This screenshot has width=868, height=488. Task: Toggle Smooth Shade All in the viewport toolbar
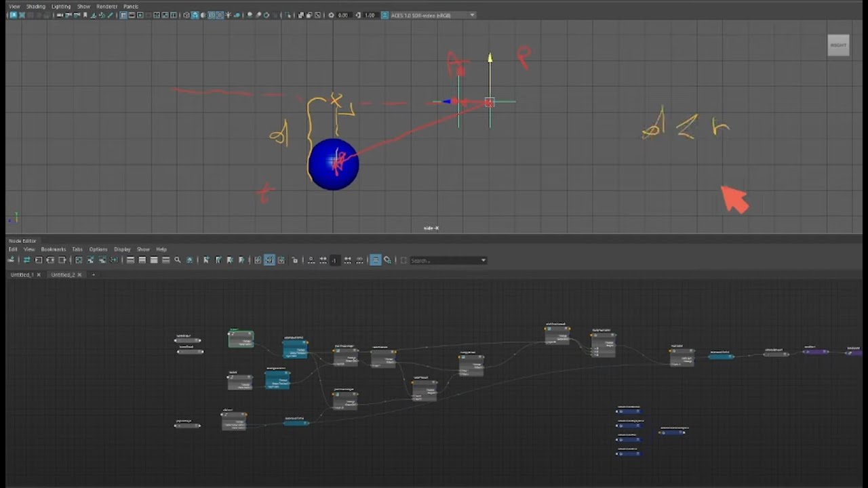click(x=195, y=15)
